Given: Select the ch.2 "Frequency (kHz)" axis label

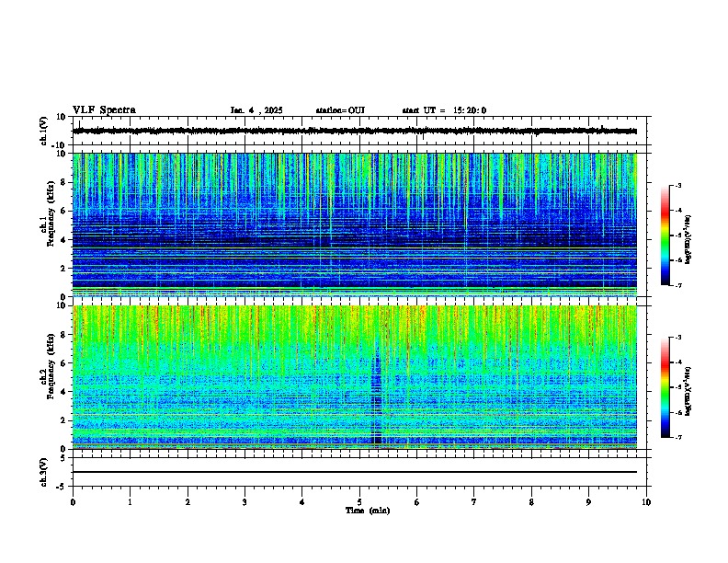Looking at the screenshot, I should 51,366.
